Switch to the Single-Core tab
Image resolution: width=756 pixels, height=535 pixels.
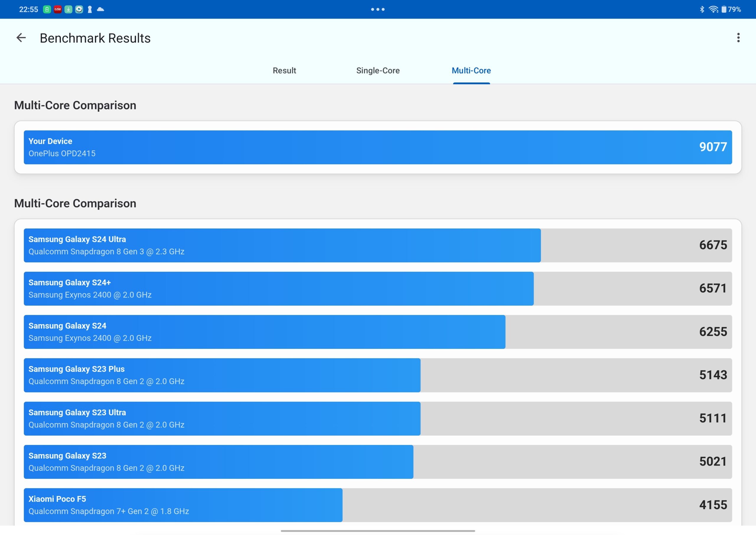click(378, 71)
